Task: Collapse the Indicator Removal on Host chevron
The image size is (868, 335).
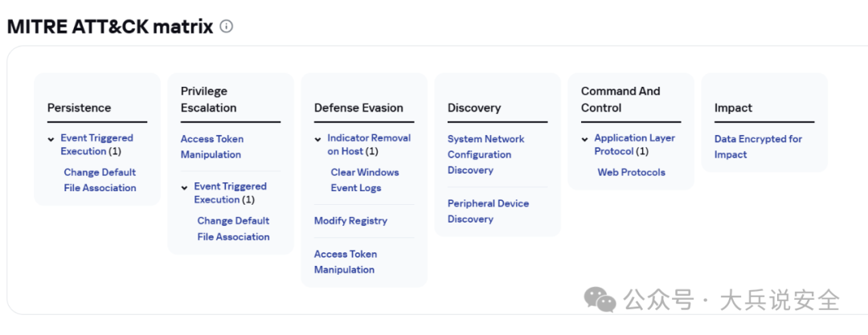Action: pyautogui.click(x=318, y=139)
